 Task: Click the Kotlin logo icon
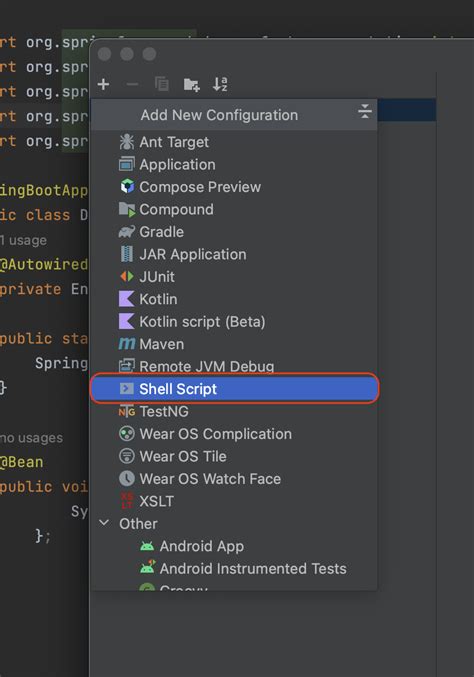point(126,299)
